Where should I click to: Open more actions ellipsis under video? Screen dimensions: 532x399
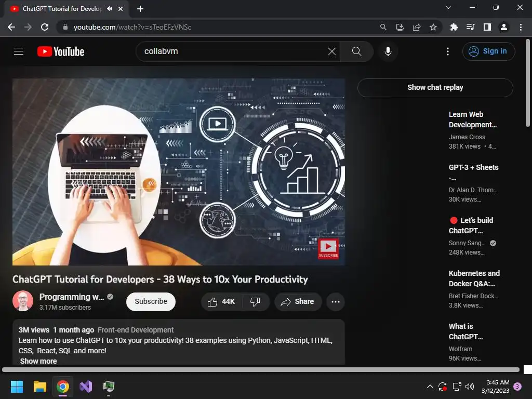pos(336,302)
